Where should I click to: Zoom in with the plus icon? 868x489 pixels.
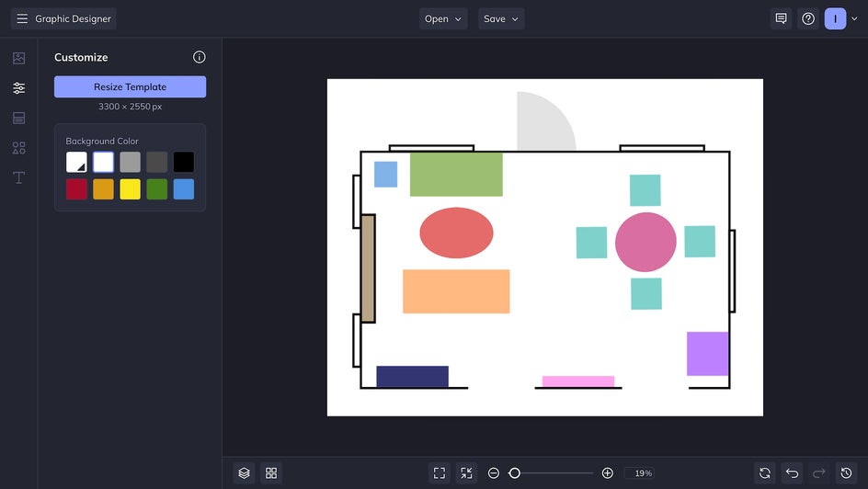click(x=607, y=473)
